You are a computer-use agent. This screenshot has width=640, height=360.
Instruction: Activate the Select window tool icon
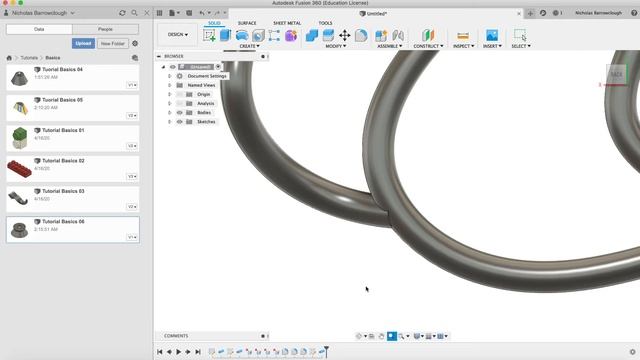pos(520,35)
